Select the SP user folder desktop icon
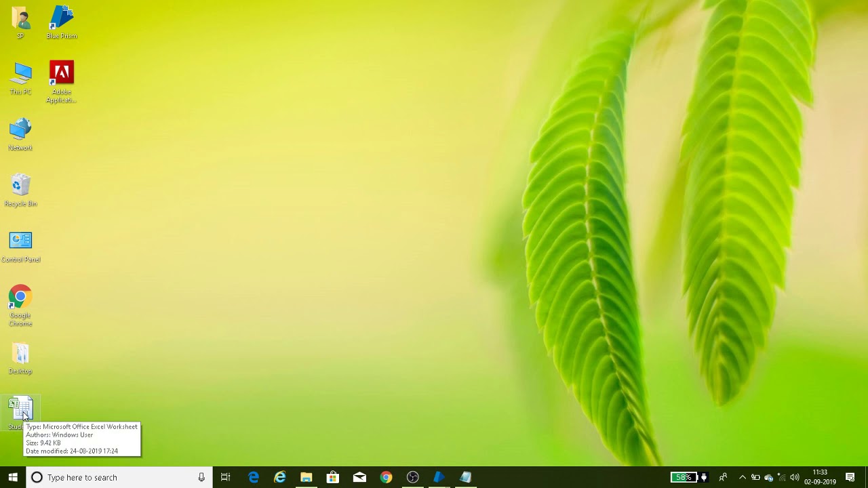The height and width of the screenshot is (488, 868). [20, 22]
